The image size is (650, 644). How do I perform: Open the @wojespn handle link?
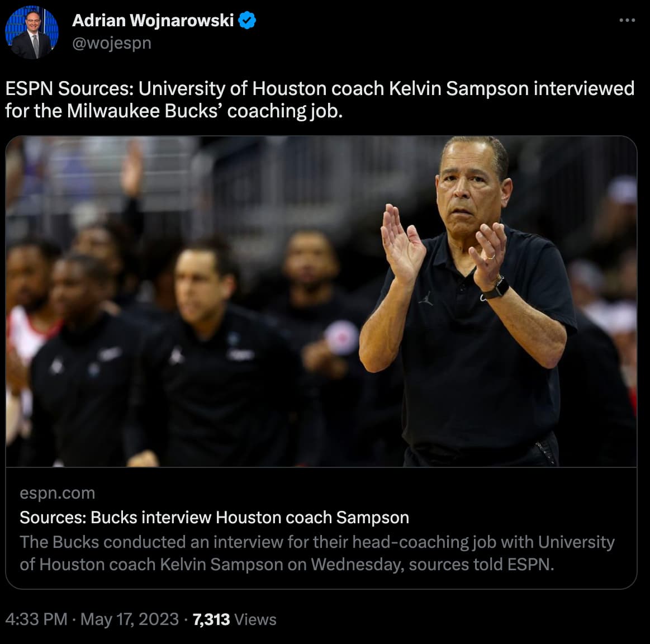112,43
